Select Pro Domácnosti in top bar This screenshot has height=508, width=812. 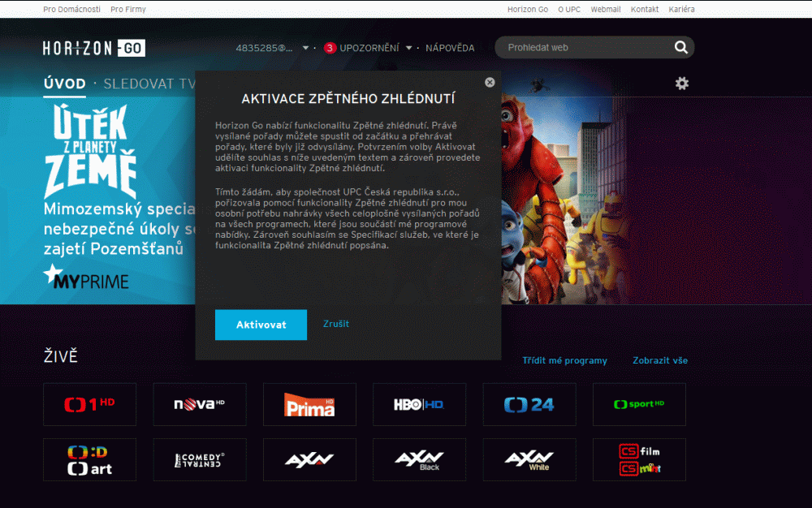[x=72, y=9]
